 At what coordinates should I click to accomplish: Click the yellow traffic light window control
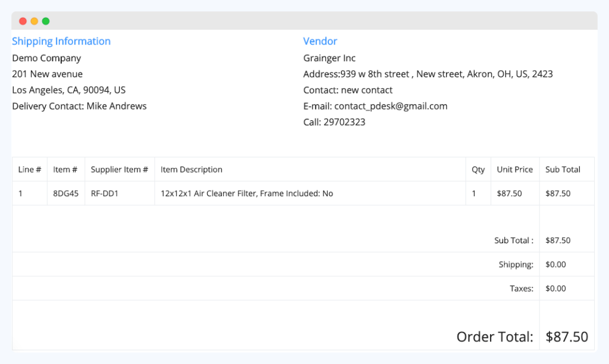34,20
